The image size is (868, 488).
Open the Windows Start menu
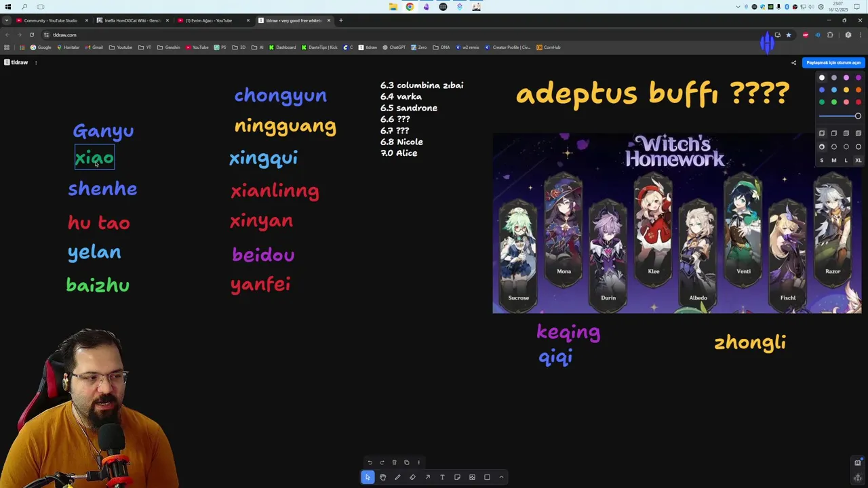pos(8,7)
